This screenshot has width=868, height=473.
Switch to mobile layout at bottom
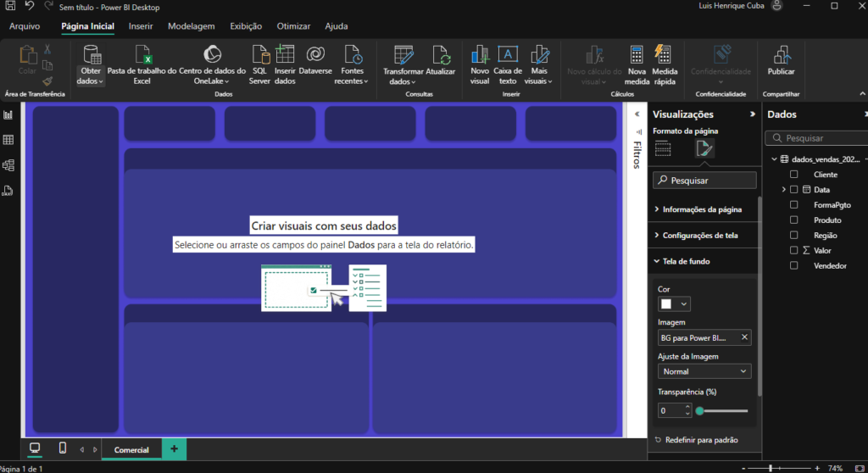point(63,448)
